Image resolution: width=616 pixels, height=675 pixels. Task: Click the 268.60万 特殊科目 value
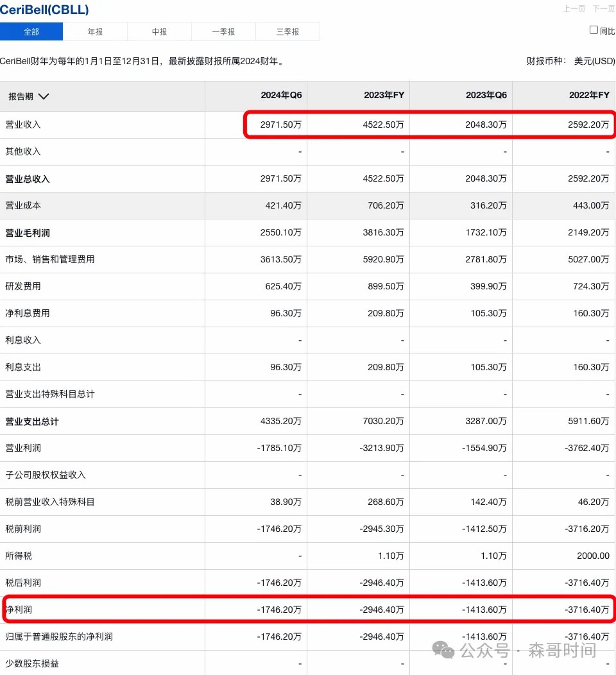point(386,502)
